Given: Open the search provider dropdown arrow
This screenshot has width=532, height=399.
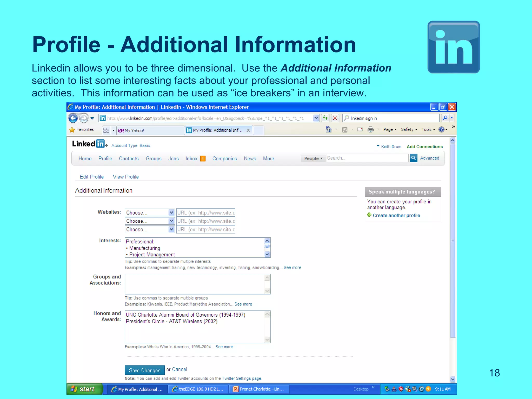Looking at the screenshot, I should tap(452, 118).
